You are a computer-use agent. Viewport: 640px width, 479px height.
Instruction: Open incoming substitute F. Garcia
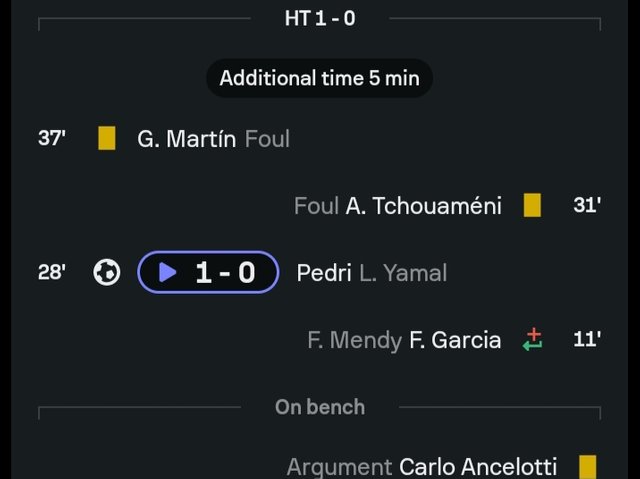(455, 340)
